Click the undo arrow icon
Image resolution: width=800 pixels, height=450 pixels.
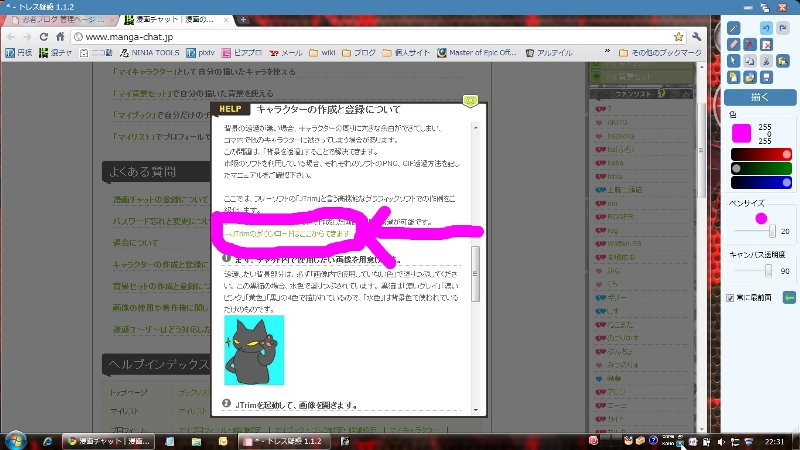[x=766, y=28]
